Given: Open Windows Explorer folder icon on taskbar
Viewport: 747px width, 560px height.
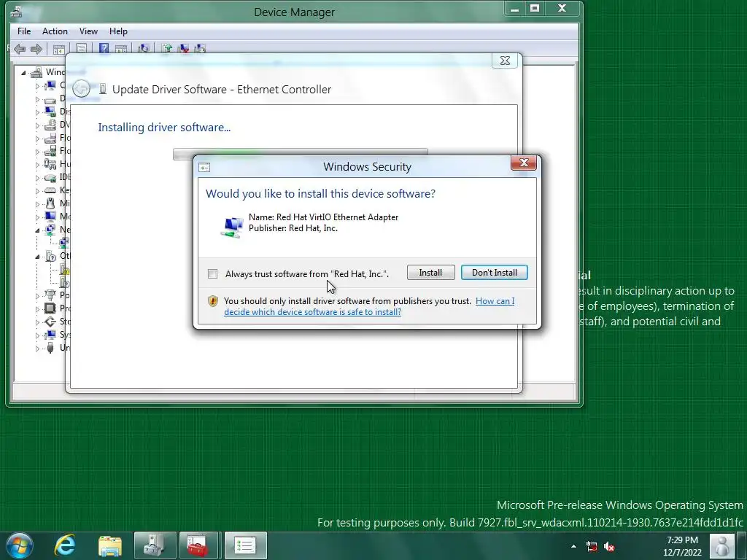Looking at the screenshot, I should (110, 545).
